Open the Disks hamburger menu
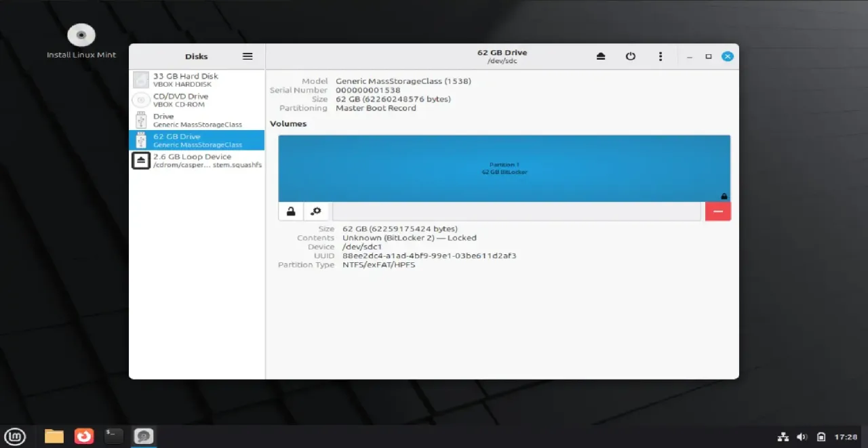 point(248,56)
